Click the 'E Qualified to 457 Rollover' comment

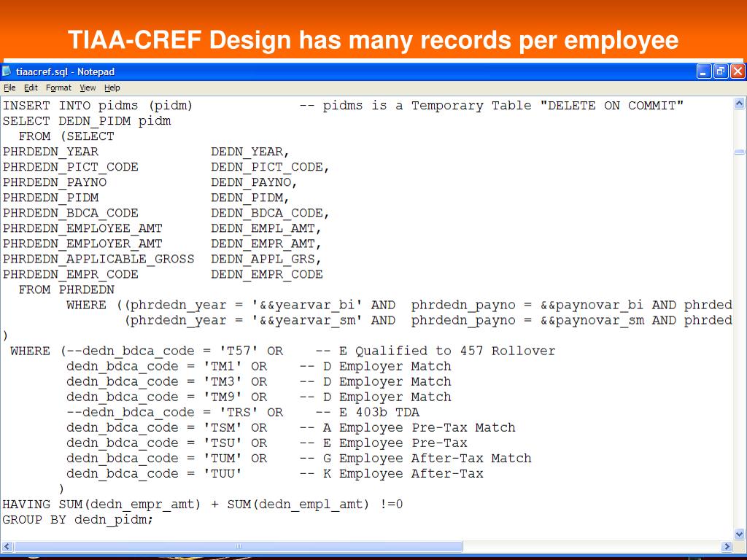(x=447, y=351)
